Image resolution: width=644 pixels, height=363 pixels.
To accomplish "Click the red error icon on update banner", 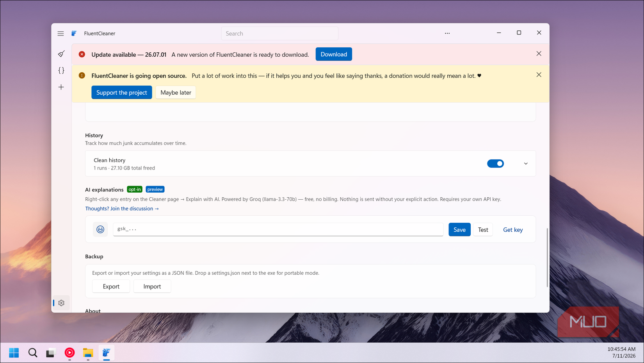I will click(x=82, y=54).
